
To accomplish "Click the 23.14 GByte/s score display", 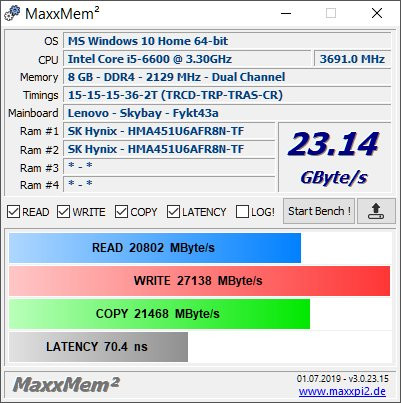I will pyautogui.click(x=334, y=157).
